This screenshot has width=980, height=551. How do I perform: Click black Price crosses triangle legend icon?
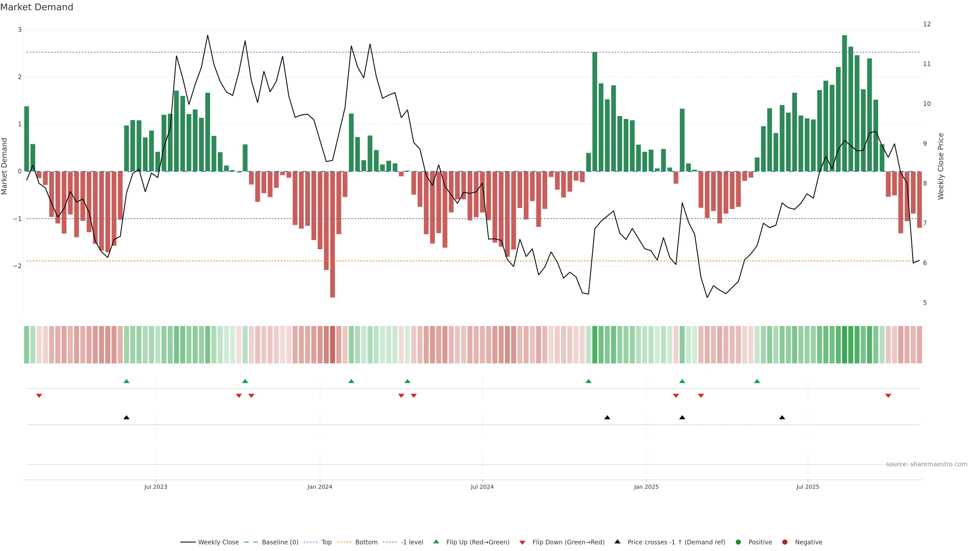click(617, 542)
